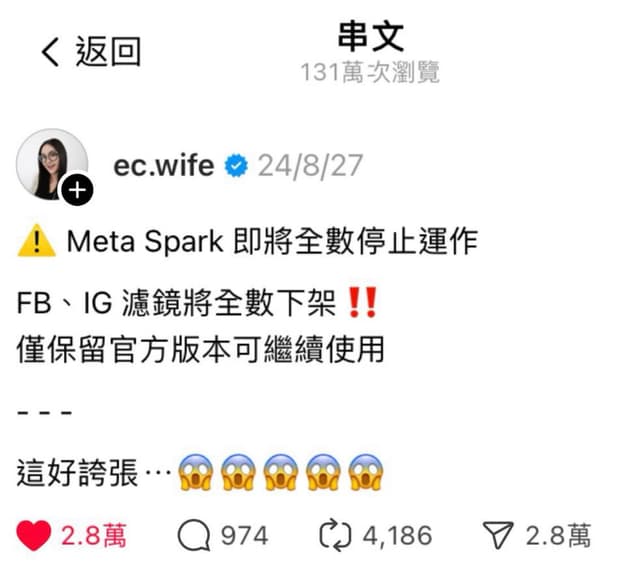Follow ec.wife with the plus badge

[x=77, y=190]
